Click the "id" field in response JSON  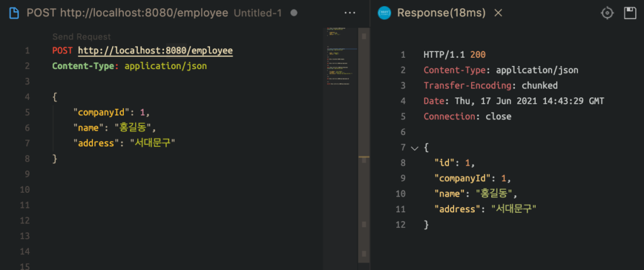click(445, 163)
